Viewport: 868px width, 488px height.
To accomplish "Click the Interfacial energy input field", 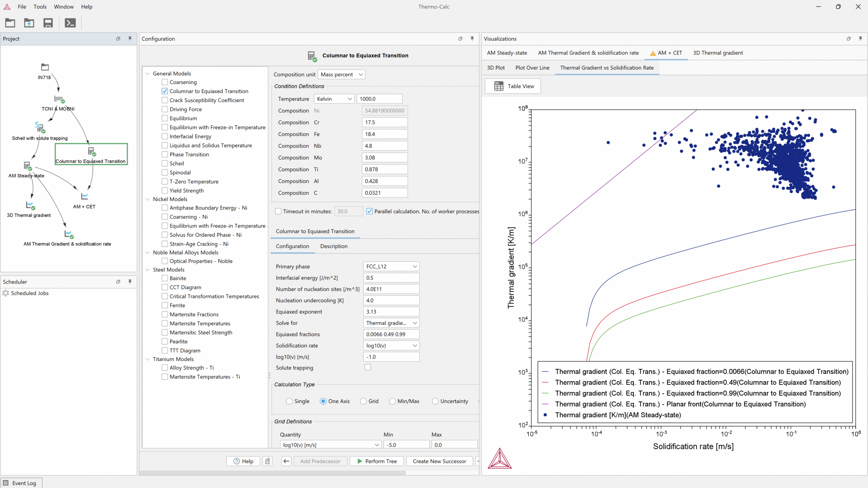I will click(391, 278).
